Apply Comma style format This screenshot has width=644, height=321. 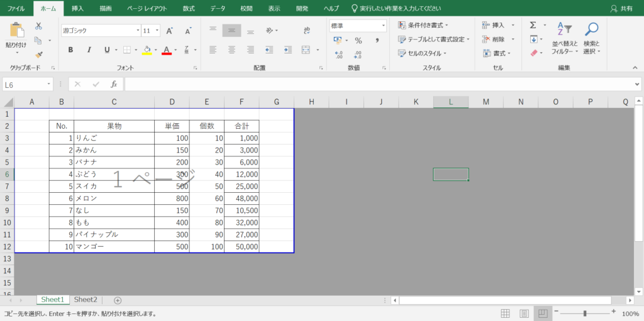point(376,40)
